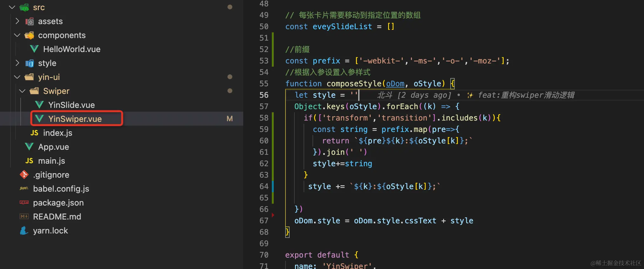The height and width of the screenshot is (269, 644).
Task: Click the components folder icon
Action: click(29, 35)
